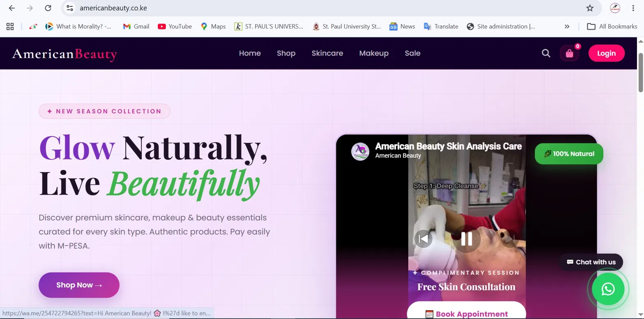This screenshot has height=319, width=644.
Task: Click the "Free Skin Consultation" heading text
Action: point(466,287)
